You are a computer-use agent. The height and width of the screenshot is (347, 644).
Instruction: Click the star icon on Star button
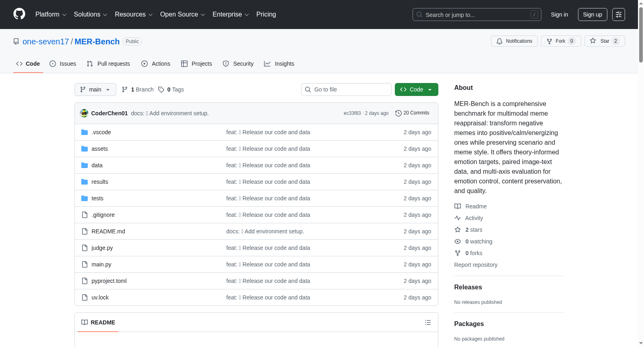pos(593,41)
